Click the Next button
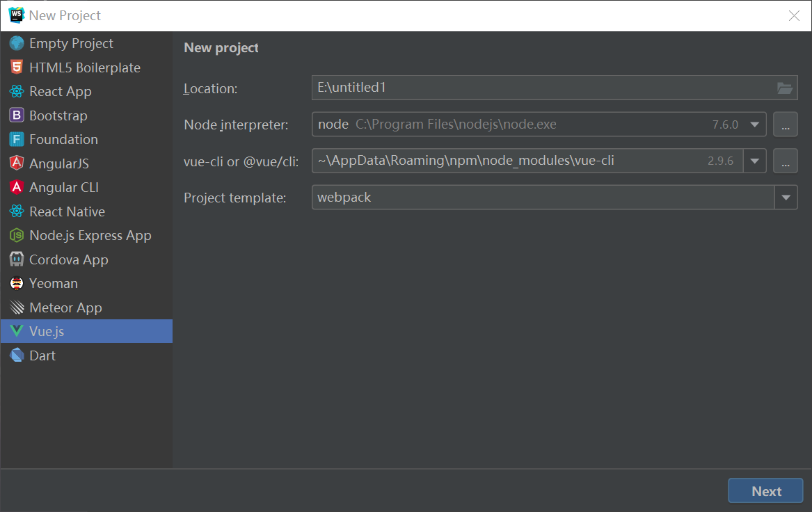The image size is (812, 512). (765, 490)
